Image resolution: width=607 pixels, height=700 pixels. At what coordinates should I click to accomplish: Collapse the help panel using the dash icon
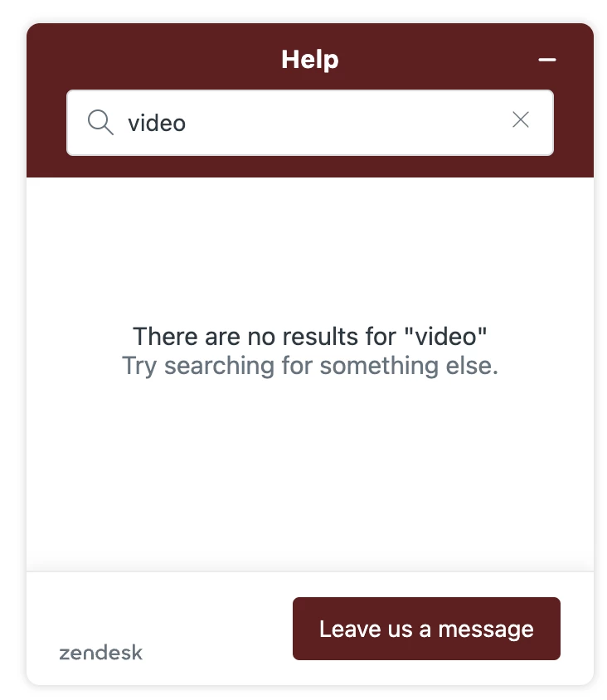point(546,60)
